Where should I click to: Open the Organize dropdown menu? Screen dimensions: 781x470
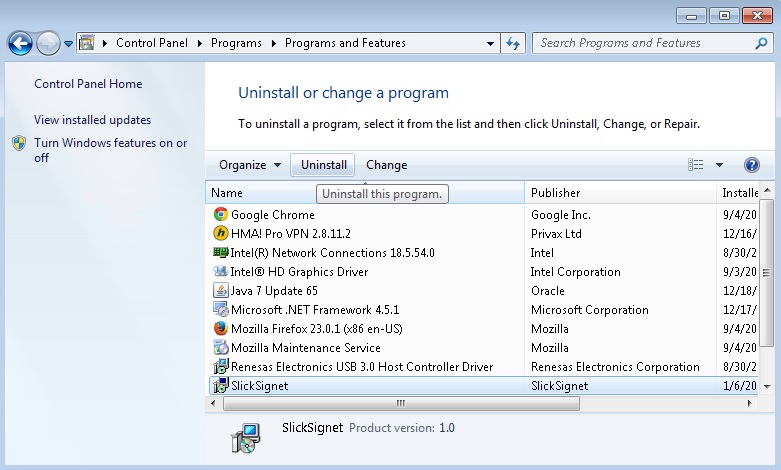click(x=250, y=165)
